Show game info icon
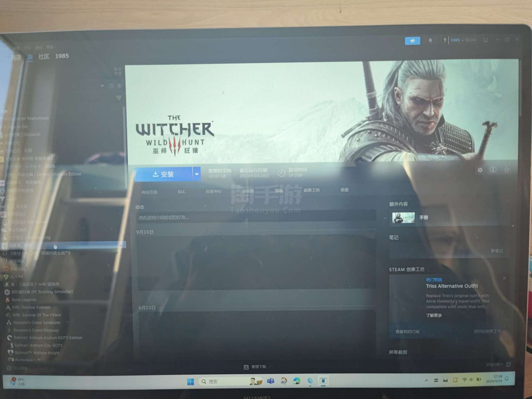 (493, 170)
